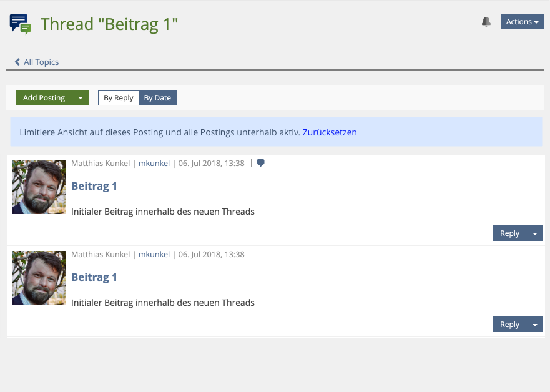Screen dimensions: 550x392
Task: Click the forum thread icon beside title
Action: [x=20, y=24]
